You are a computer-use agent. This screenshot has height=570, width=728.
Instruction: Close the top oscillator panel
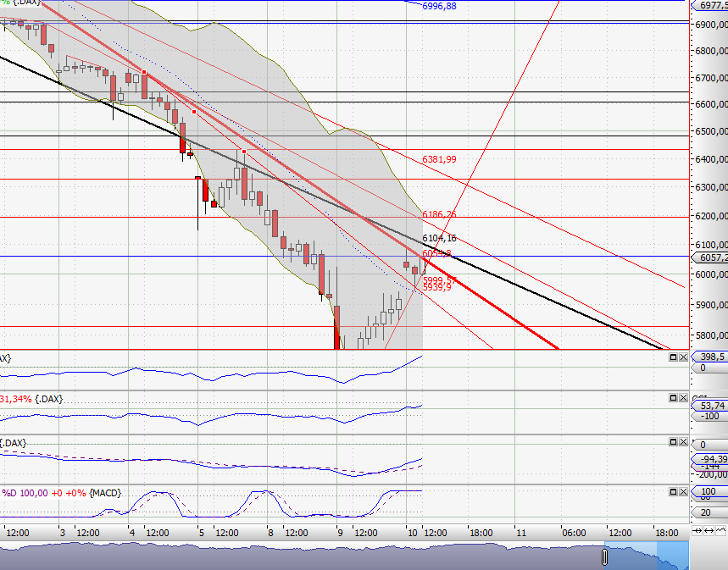(x=683, y=357)
